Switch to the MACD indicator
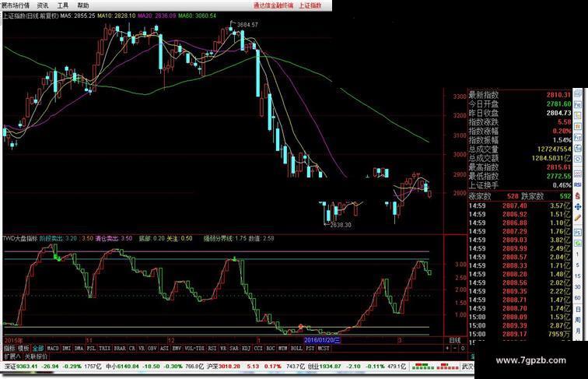588x379 pixels. coord(53,349)
